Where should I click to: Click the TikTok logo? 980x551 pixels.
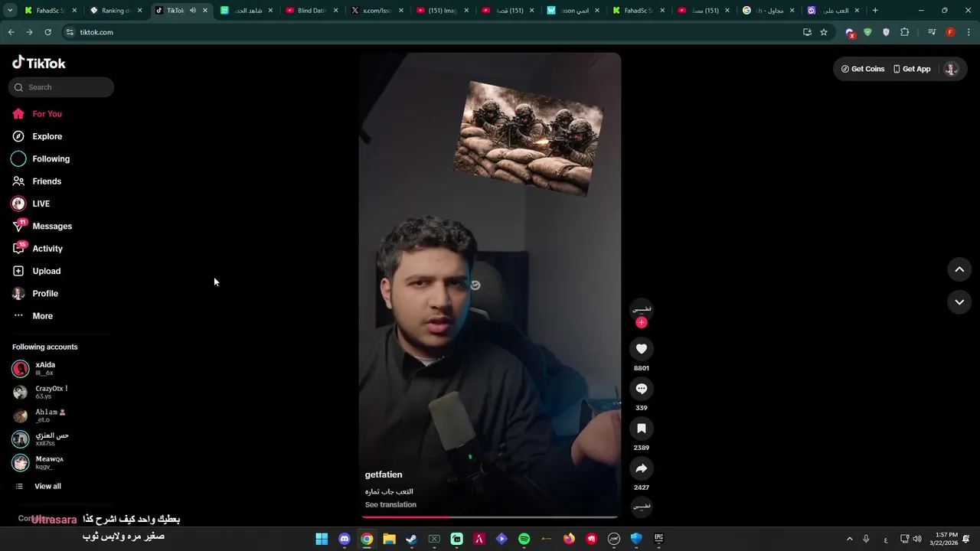(x=39, y=63)
